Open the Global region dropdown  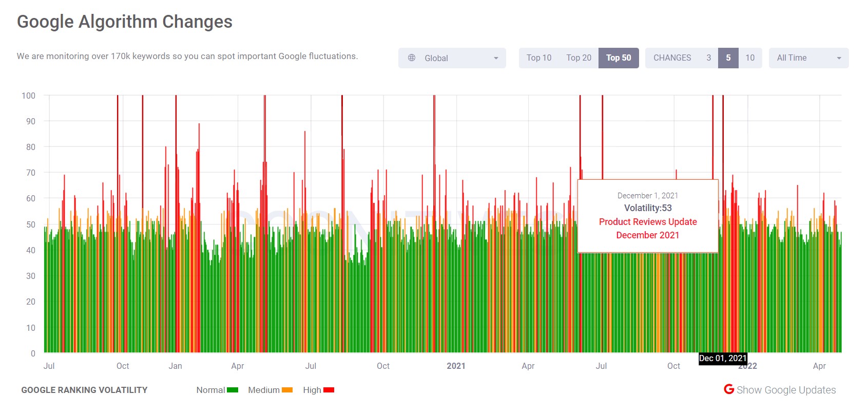tap(452, 58)
